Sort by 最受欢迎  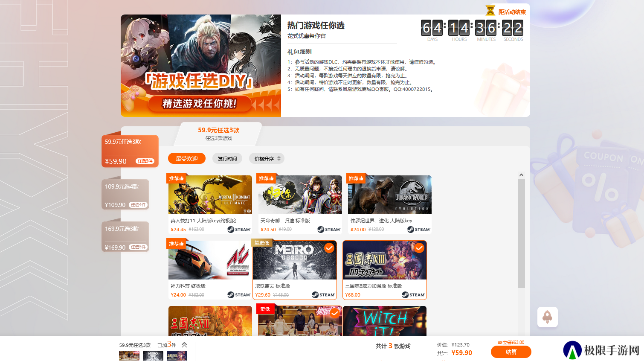[x=187, y=159]
